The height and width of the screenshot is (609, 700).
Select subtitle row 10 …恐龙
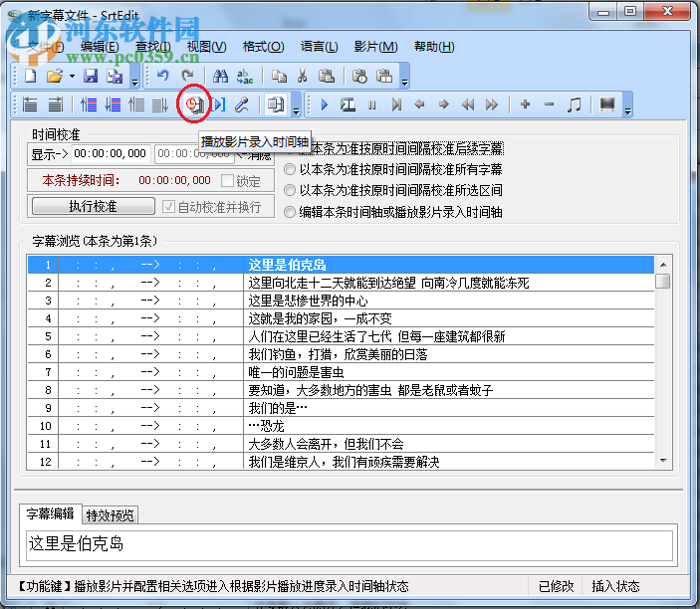(x=341, y=426)
